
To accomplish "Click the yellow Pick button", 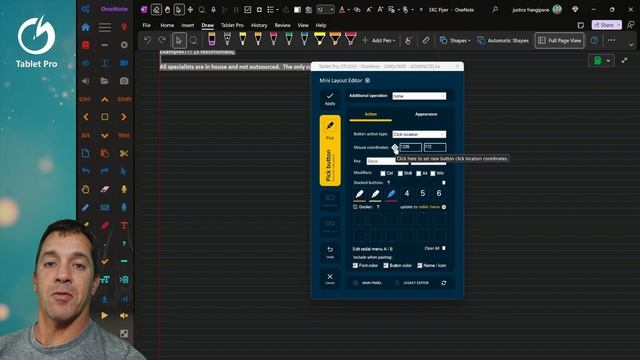I will [x=330, y=151].
